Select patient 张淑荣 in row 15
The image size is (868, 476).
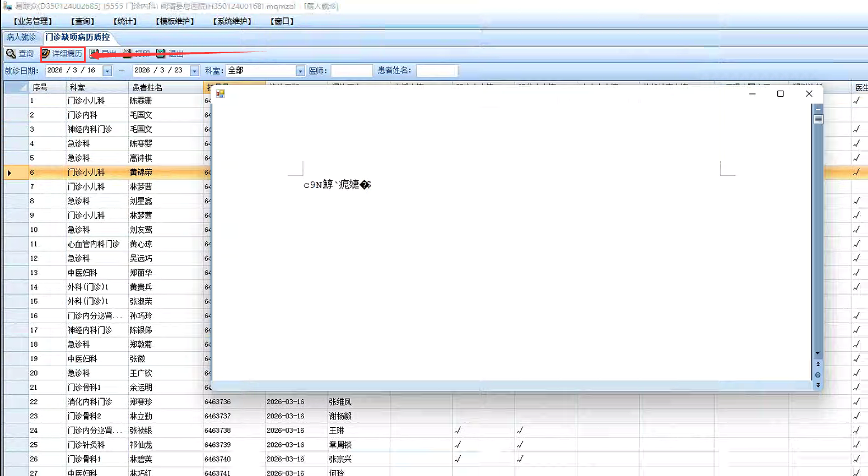click(141, 302)
